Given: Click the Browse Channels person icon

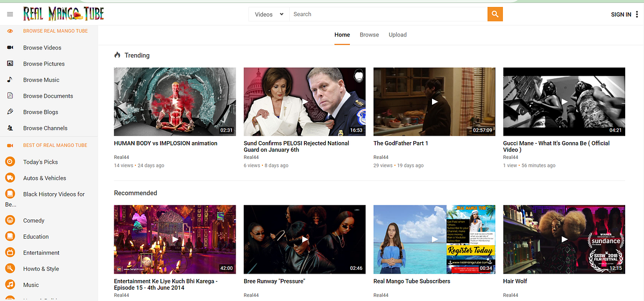Looking at the screenshot, I should [10, 128].
